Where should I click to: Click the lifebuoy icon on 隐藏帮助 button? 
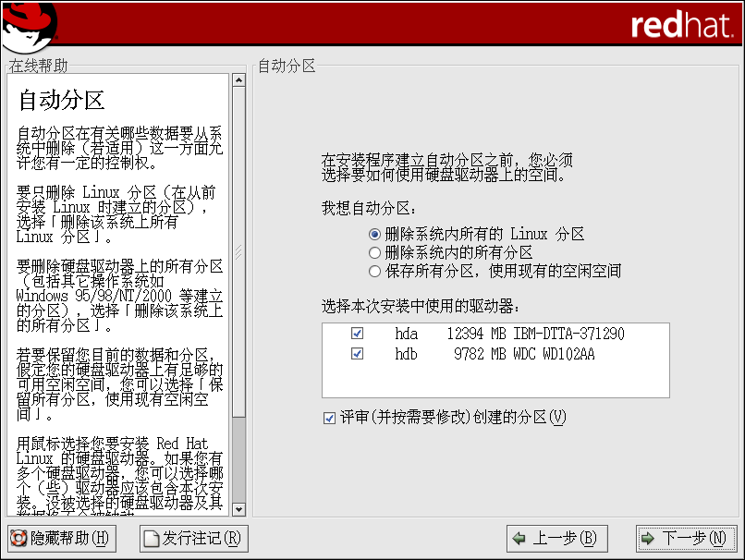click(x=18, y=538)
